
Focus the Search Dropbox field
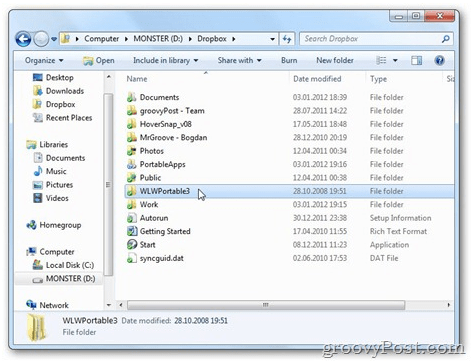point(376,39)
